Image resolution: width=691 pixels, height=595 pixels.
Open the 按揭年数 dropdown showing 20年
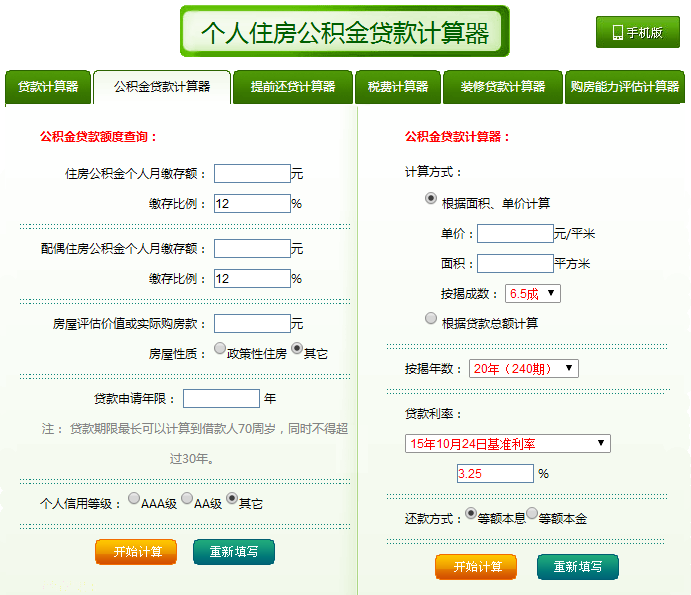pyautogui.click(x=523, y=369)
